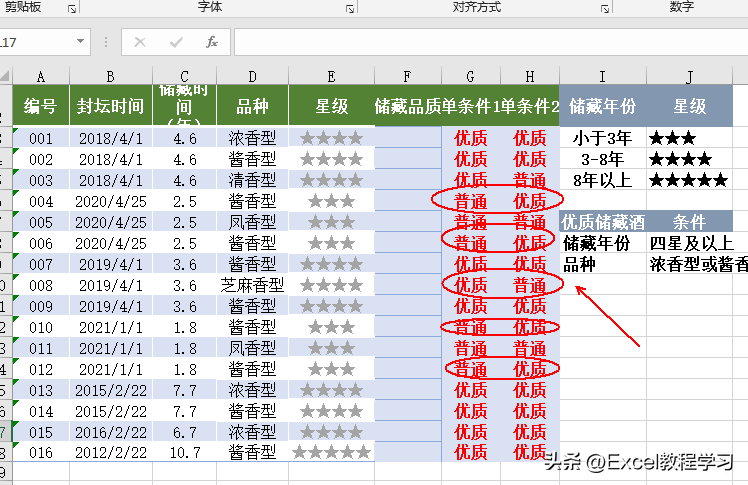The width and height of the screenshot is (748, 485).
Task: Select cell with 编号 008
Action: tap(41, 285)
